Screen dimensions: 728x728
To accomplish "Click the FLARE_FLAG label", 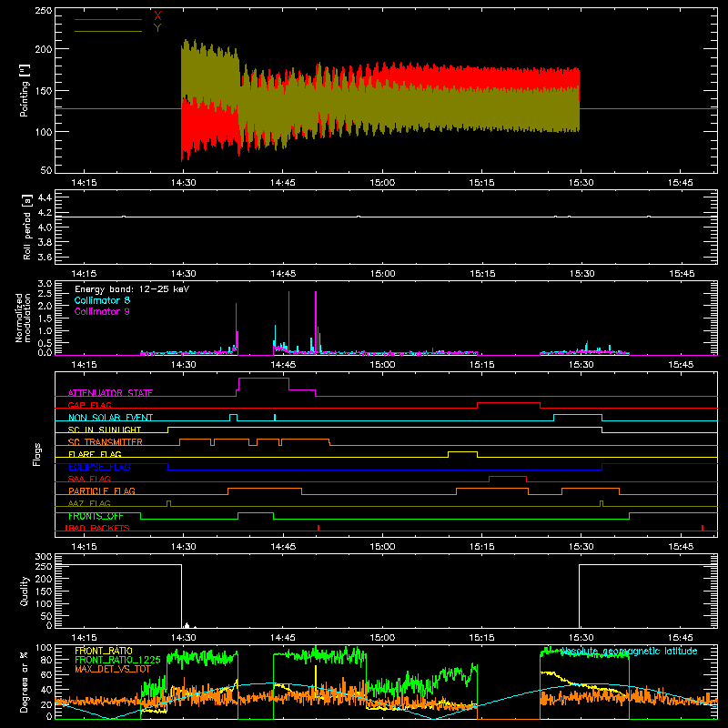I will point(95,454).
